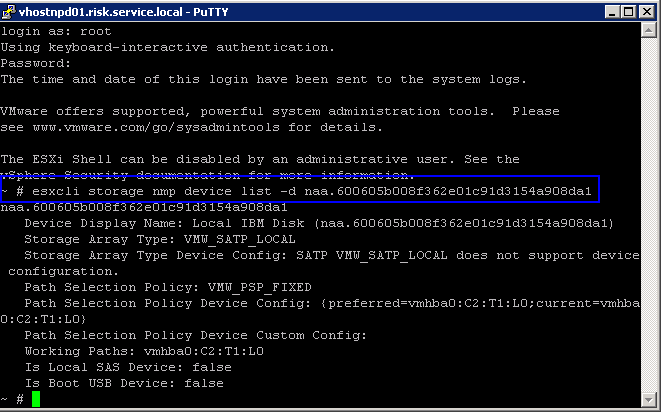Click the 'login as: root' line
This screenshot has height=412, width=661.
56,32
